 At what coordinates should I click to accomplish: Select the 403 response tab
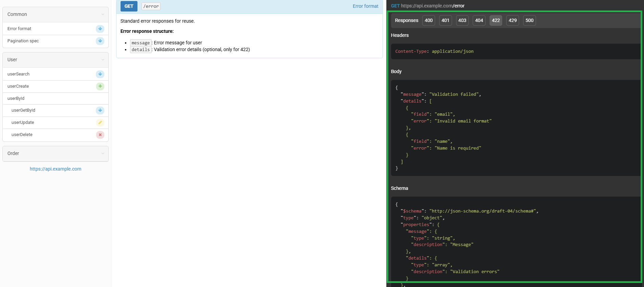(462, 20)
